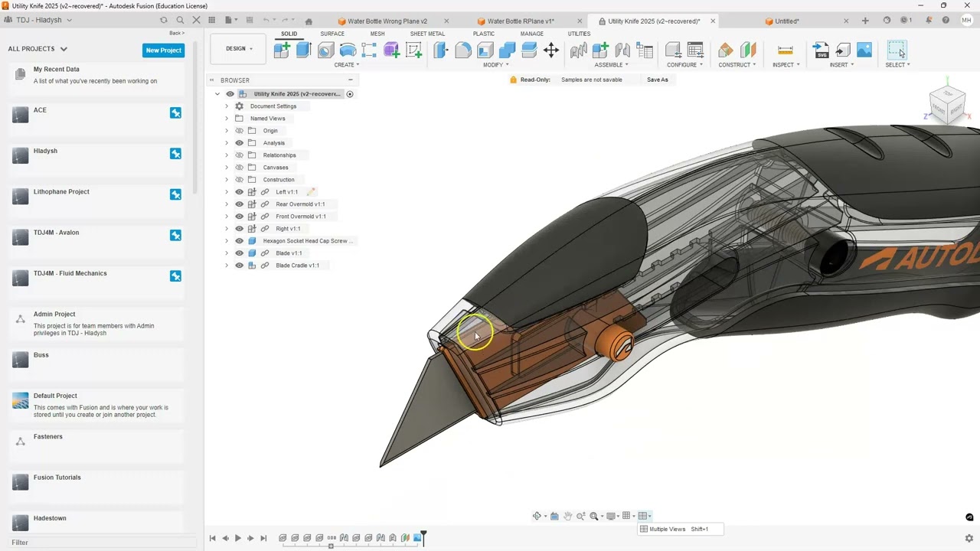980x551 pixels.
Task: Click the Save As button
Action: click(x=658, y=80)
